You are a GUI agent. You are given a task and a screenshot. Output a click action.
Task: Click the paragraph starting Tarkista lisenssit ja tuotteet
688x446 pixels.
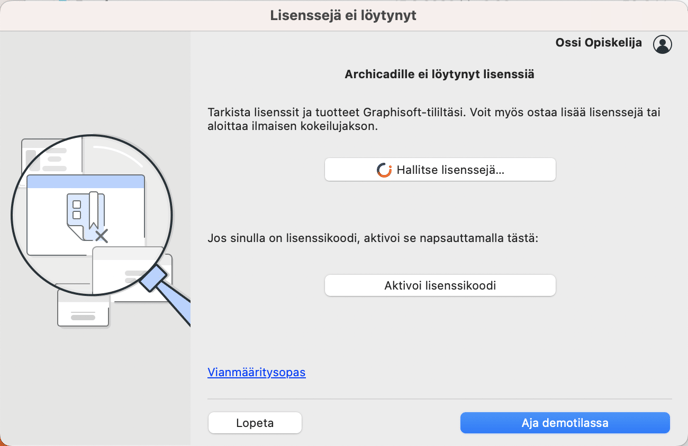(x=434, y=119)
